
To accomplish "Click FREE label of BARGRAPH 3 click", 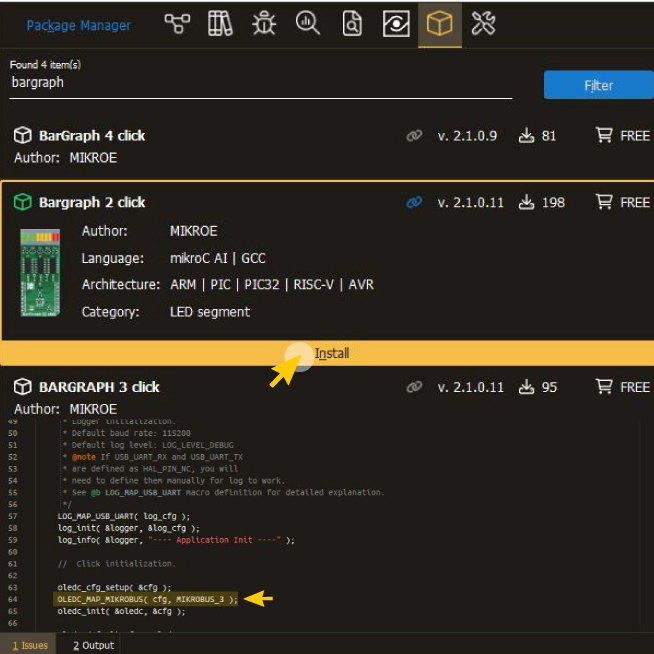I will [x=635, y=387].
